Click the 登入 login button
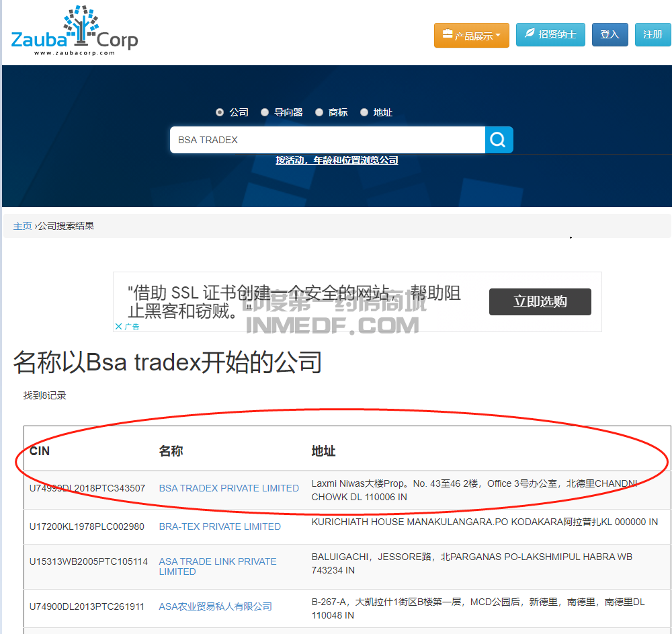672x634 pixels. pos(610,34)
